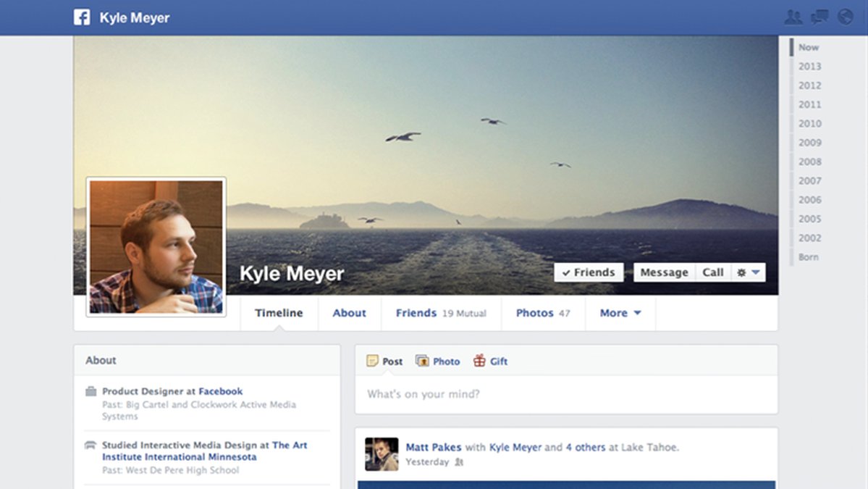
Task: Open Kyle Meyer link in the post
Action: coord(515,447)
